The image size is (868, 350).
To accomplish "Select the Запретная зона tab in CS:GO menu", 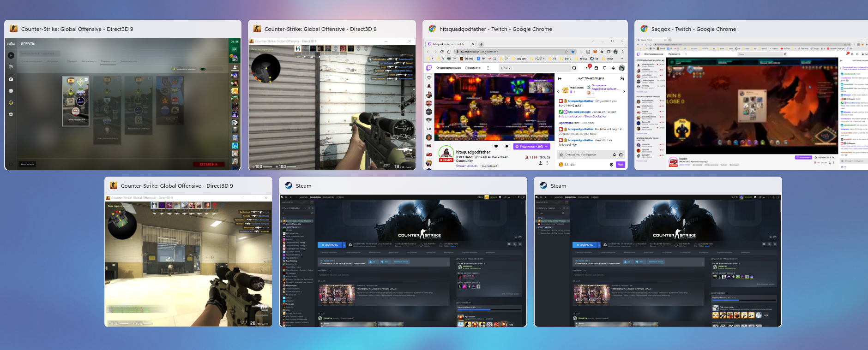I will pos(129,61).
